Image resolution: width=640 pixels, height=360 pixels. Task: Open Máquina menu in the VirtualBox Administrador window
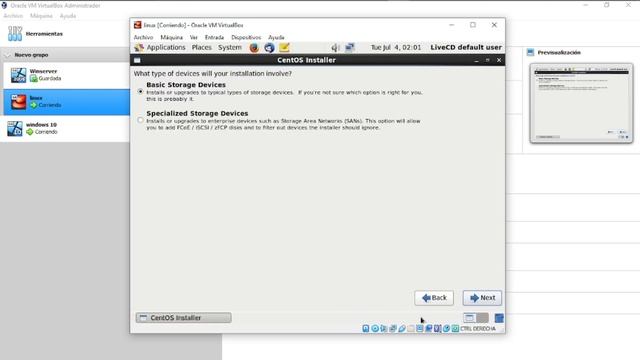tap(41, 16)
